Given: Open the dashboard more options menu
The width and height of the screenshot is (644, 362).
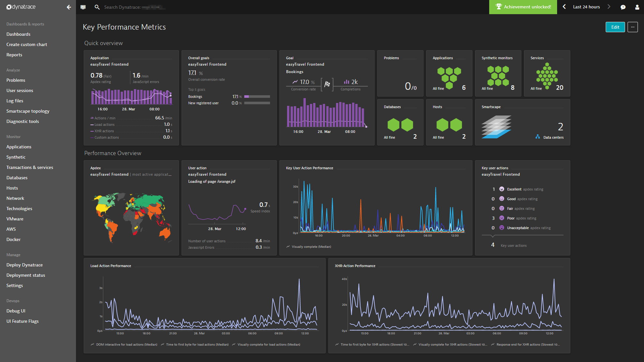Looking at the screenshot, I should (632, 27).
